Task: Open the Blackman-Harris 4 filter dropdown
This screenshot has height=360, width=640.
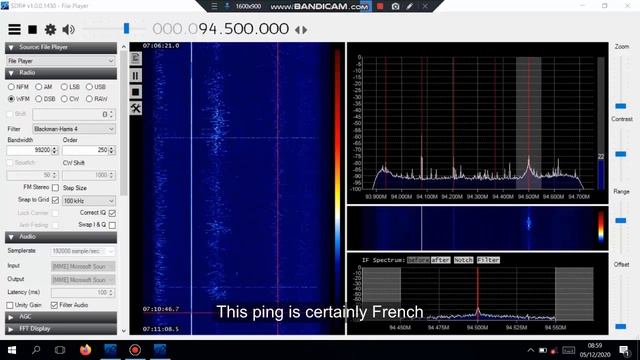Action: [x=74, y=129]
